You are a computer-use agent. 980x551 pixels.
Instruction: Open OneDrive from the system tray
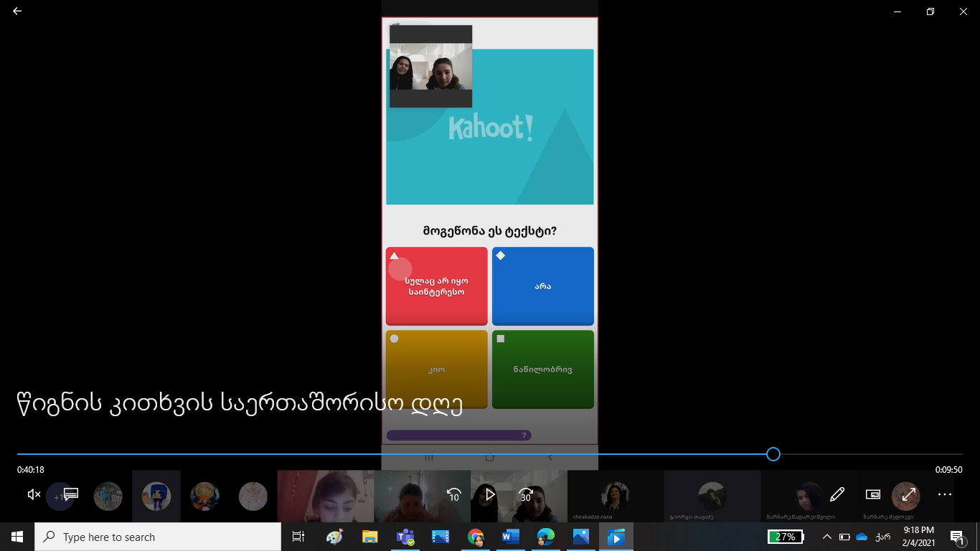[x=862, y=537]
